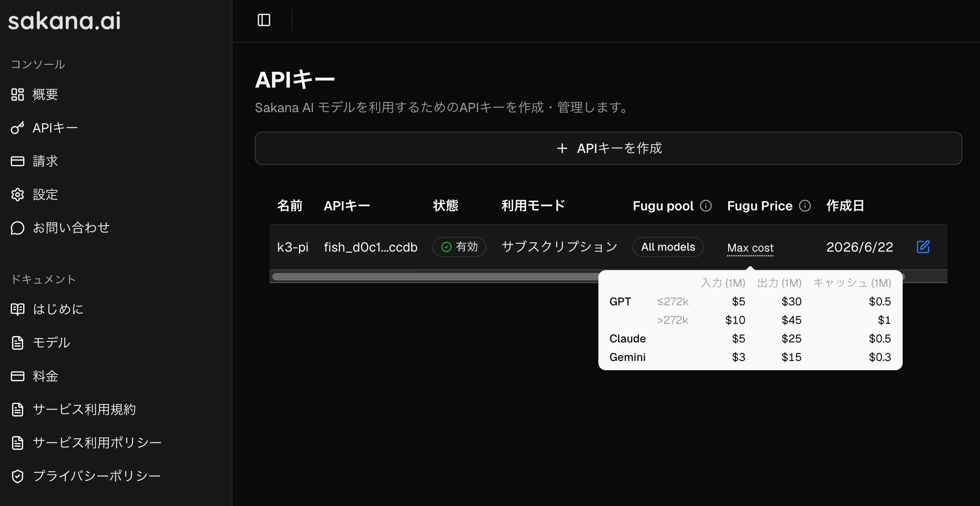The image size is (980, 506).
Task: Click the document icon beside サービス利用ポリシー
Action: [18, 443]
